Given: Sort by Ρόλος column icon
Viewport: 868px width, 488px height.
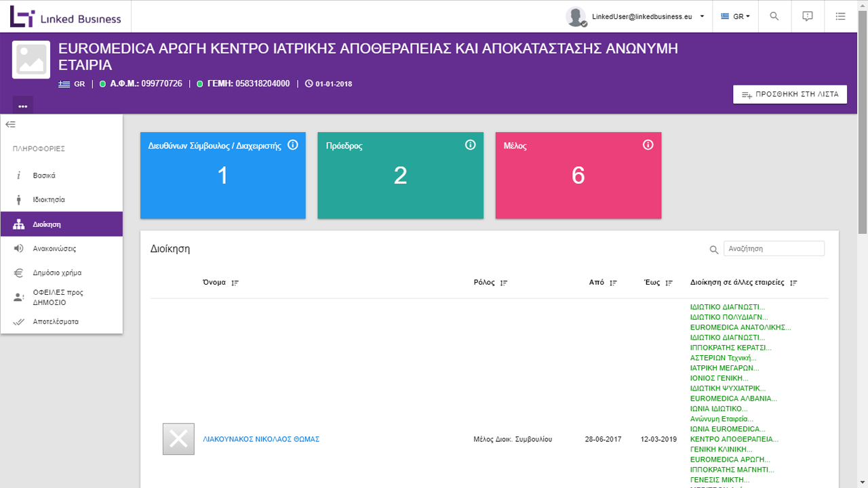Looking at the screenshot, I should click(x=504, y=283).
